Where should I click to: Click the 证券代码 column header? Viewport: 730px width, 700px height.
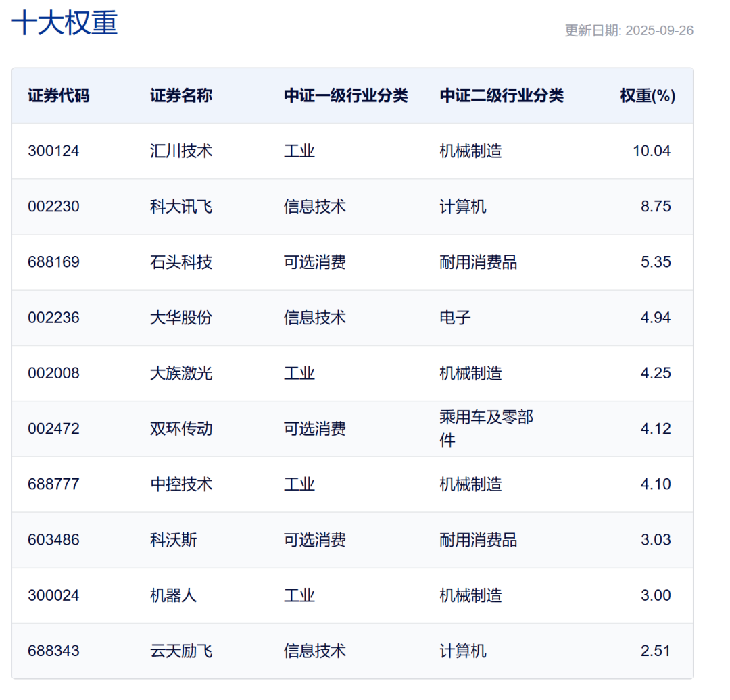[x=59, y=95]
